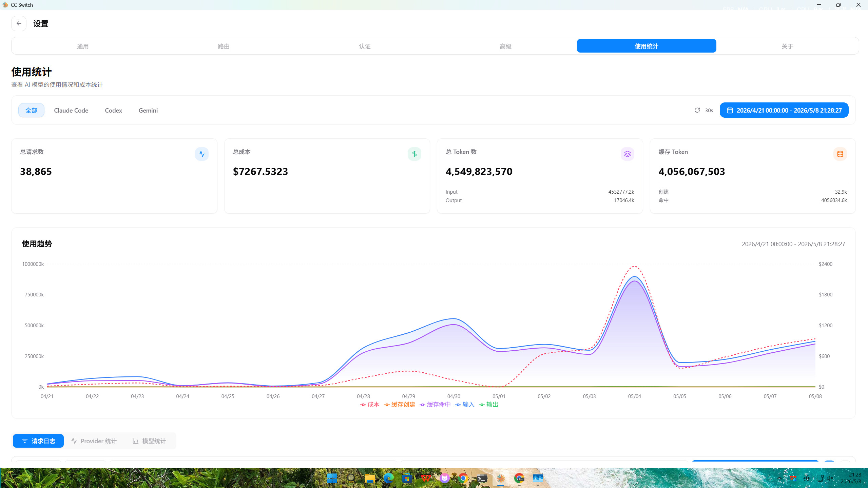
Task: Toggle the 缓存创建 orange legend marker
Action: pyautogui.click(x=387, y=405)
